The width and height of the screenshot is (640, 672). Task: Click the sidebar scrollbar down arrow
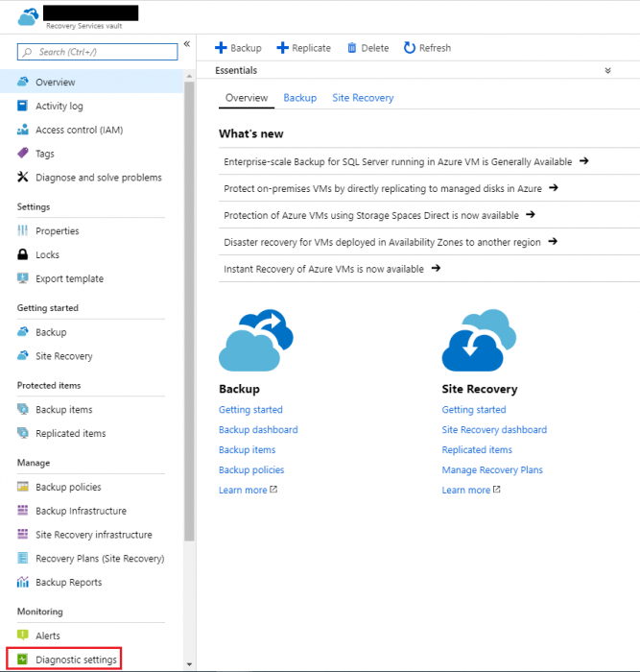tap(189, 664)
